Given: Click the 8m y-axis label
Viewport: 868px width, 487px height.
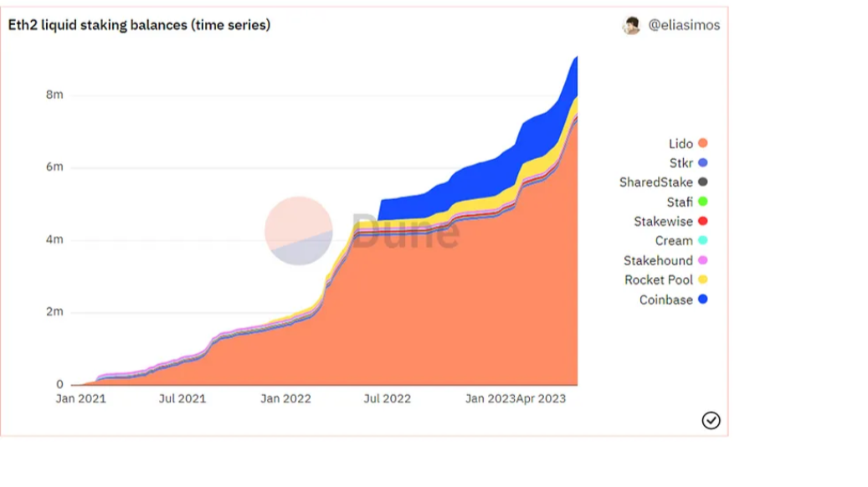Looking at the screenshot, I should [54, 95].
